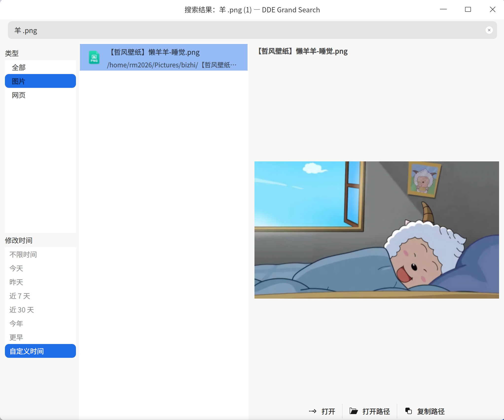The width and height of the screenshot is (504, 420).
Task: Click the search box containing 羊 .png
Action: (x=252, y=30)
